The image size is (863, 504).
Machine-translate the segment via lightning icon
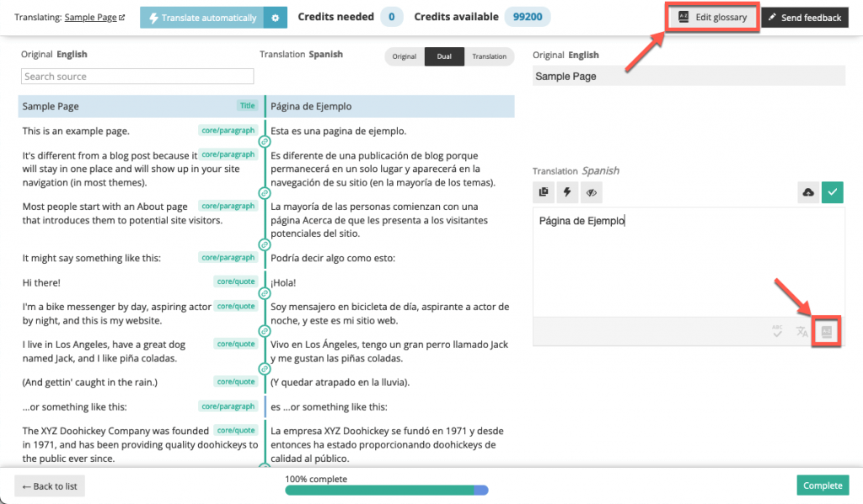[x=566, y=192]
